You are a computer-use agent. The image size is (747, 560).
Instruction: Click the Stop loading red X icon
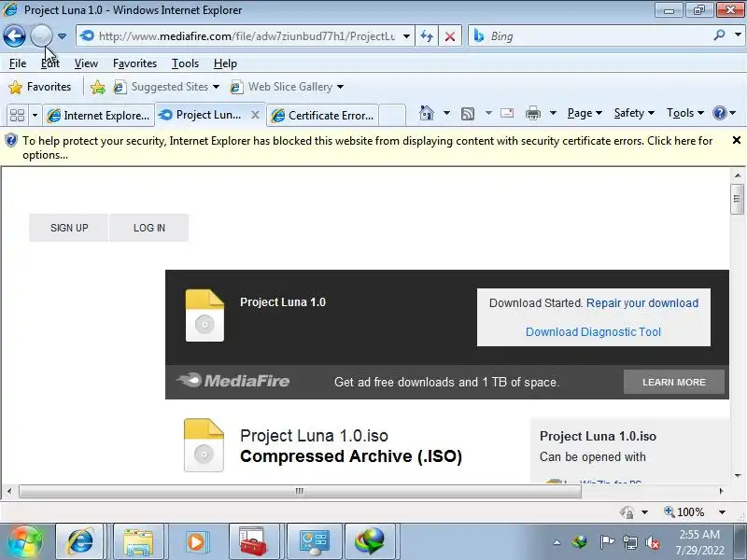tap(450, 36)
